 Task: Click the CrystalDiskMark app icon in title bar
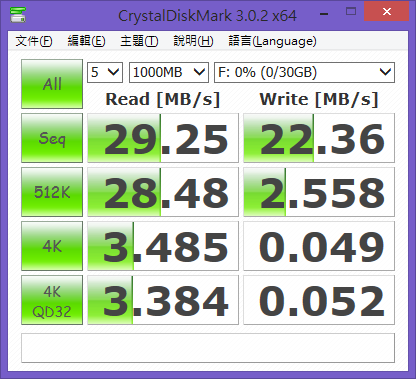click(18, 15)
